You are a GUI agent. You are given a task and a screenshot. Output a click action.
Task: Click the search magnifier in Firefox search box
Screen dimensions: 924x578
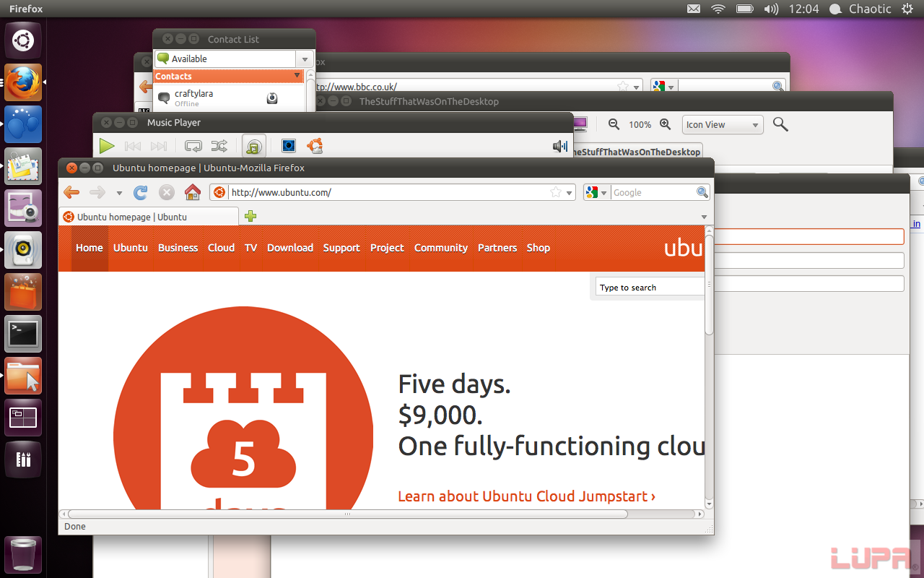pyautogui.click(x=702, y=192)
